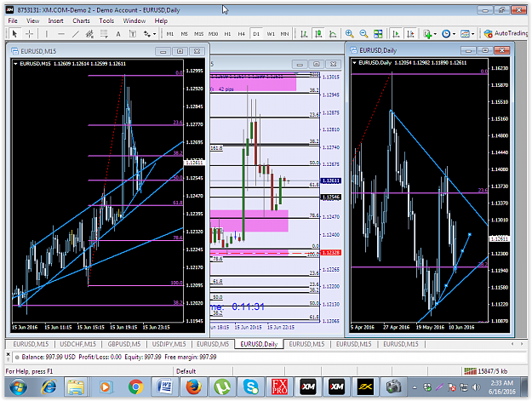Open Google Chrome from the taskbar
532x401 pixels.
[x=135, y=387]
